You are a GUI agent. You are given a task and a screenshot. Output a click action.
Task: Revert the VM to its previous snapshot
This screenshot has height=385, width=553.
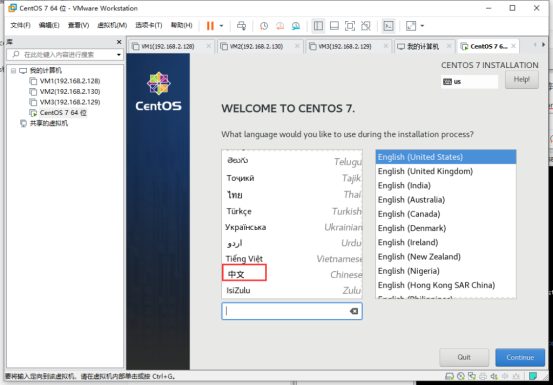pyautogui.click(x=280, y=26)
